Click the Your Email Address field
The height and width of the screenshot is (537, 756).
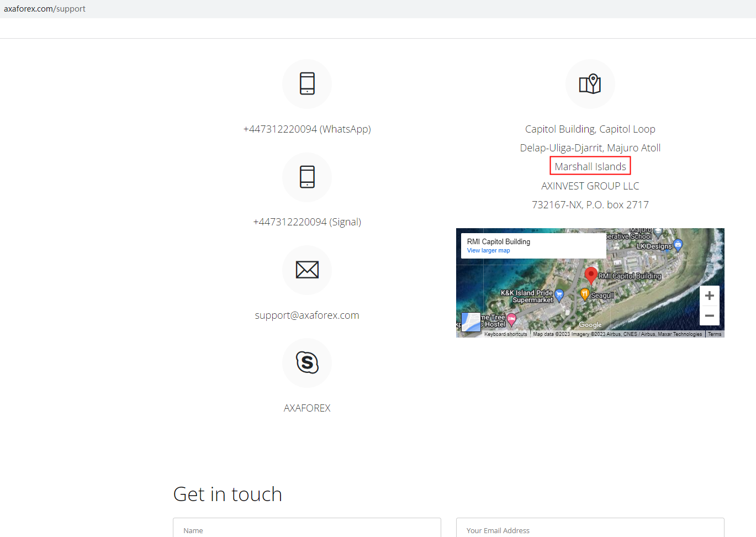pyautogui.click(x=590, y=529)
